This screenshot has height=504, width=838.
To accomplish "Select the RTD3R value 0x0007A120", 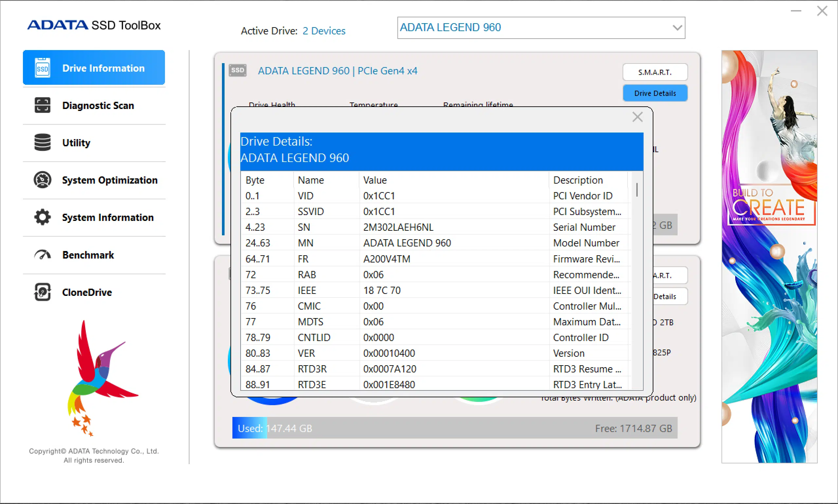I will pyautogui.click(x=390, y=369).
